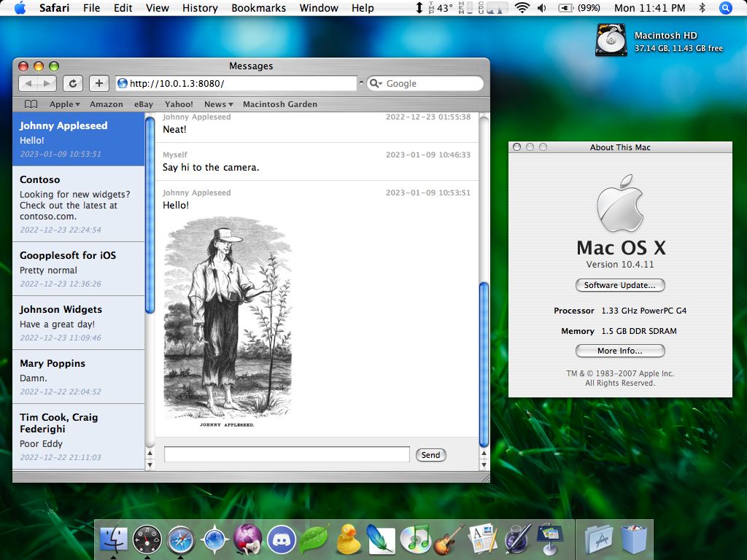Open the Trash in the Dock
This screenshot has width=747, height=560.
tap(634, 540)
